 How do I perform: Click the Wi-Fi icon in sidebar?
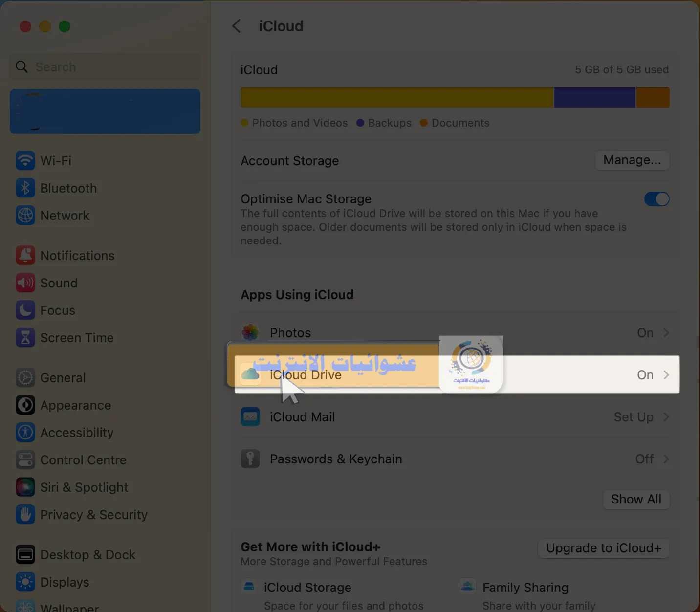point(25,160)
